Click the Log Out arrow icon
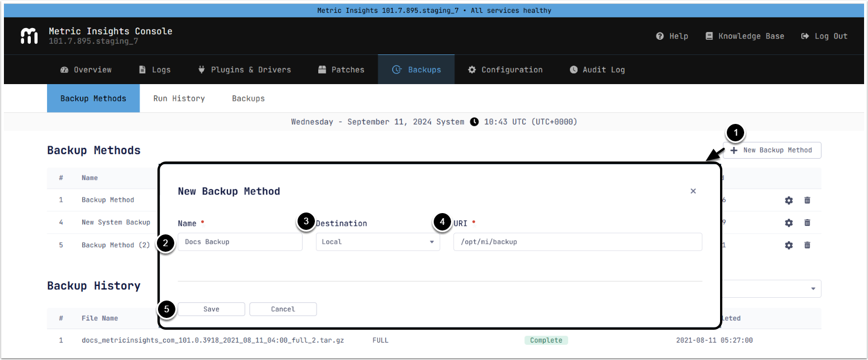This screenshot has height=360, width=868. (x=805, y=36)
